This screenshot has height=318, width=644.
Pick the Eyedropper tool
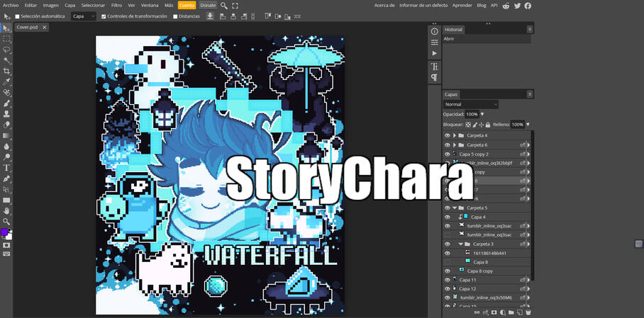(x=7, y=81)
